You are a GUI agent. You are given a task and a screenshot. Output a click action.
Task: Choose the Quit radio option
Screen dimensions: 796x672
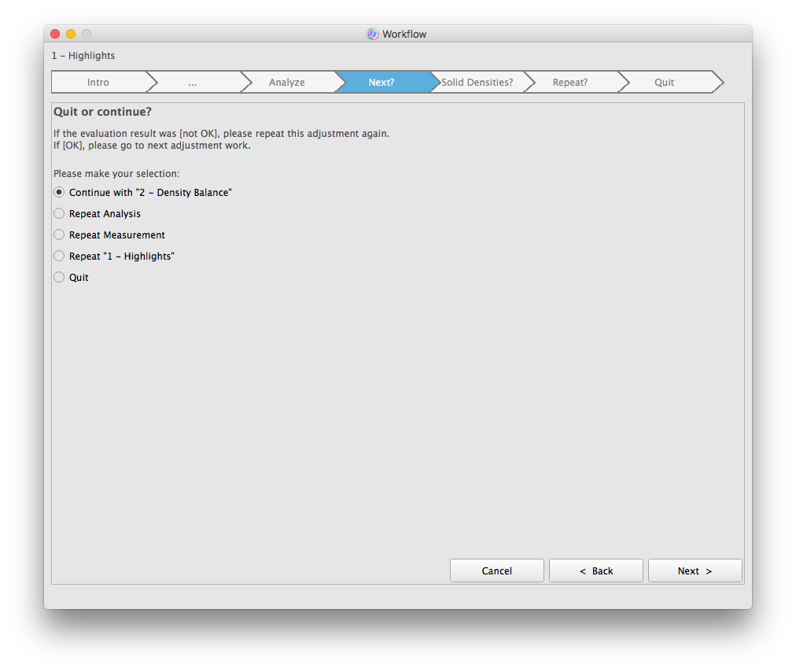point(59,278)
